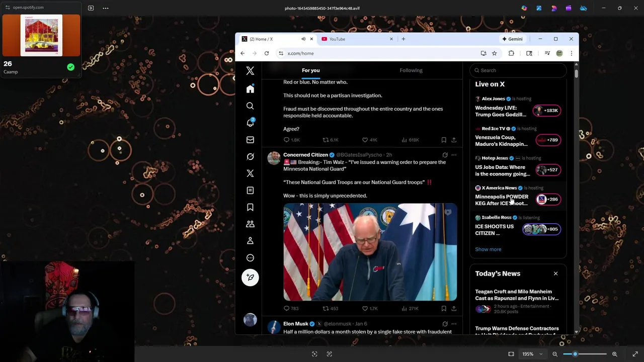Viewport: 644px width, 362px height.
Task: Click the X logo above the sidebar
Action: tap(250, 71)
